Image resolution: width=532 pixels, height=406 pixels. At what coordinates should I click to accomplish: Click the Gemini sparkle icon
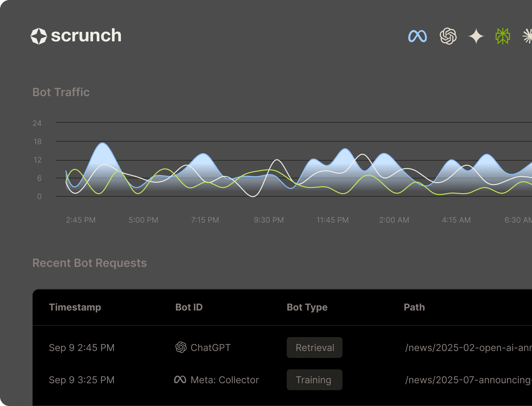pyautogui.click(x=475, y=36)
